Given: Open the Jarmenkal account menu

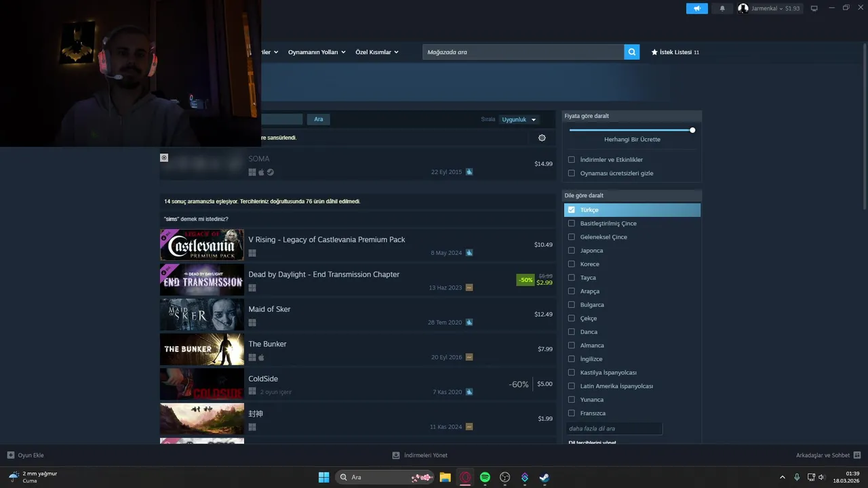Looking at the screenshot, I should (770, 8).
